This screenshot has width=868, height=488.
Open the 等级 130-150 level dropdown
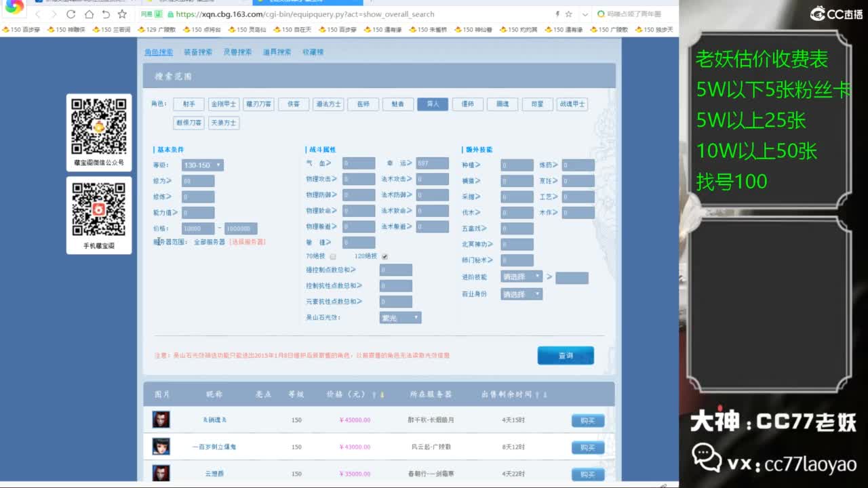pyautogui.click(x=202, y=165)
